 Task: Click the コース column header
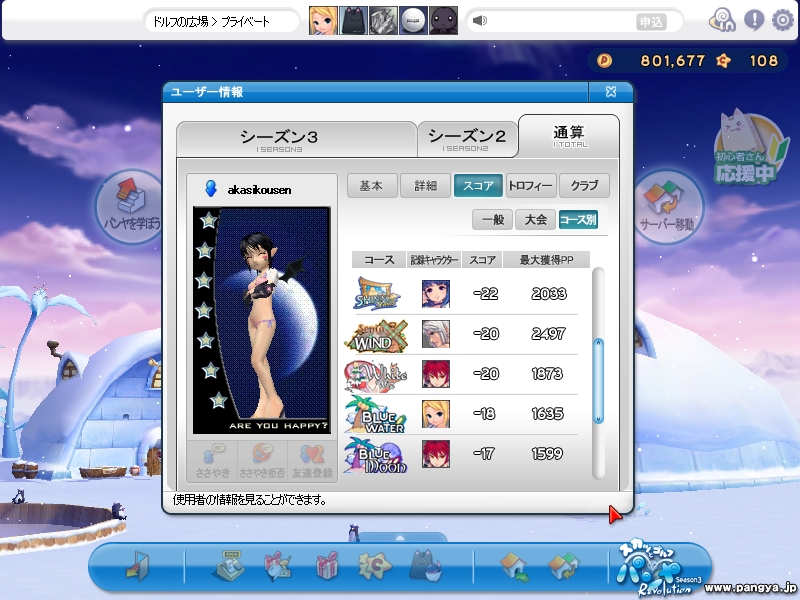pyautogui.click(x=379, y=260)
